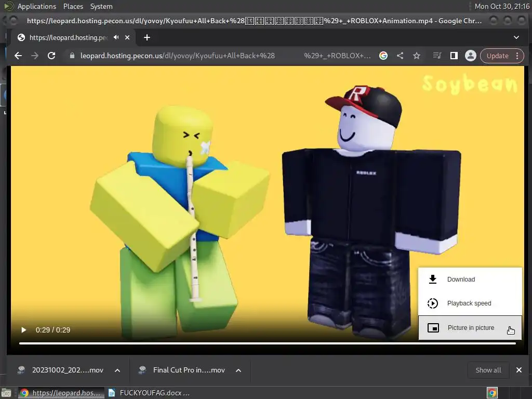
Task: Share this page icon
Action: coord(400,56)
